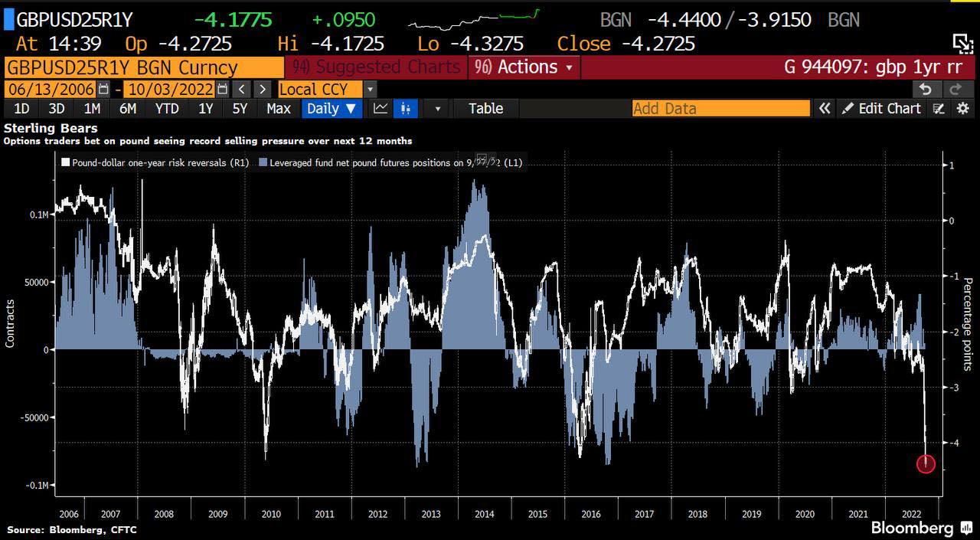Click the Edit Chart button
Image resolution: width=980 pixels, height=540 pixels.
[881, 109]
